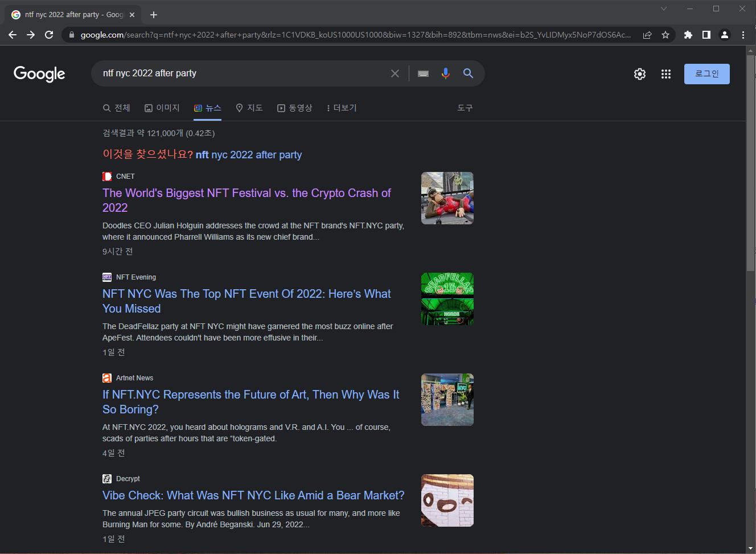Click the Decrypt source label
Screen dimensions: 756x554
128,479
